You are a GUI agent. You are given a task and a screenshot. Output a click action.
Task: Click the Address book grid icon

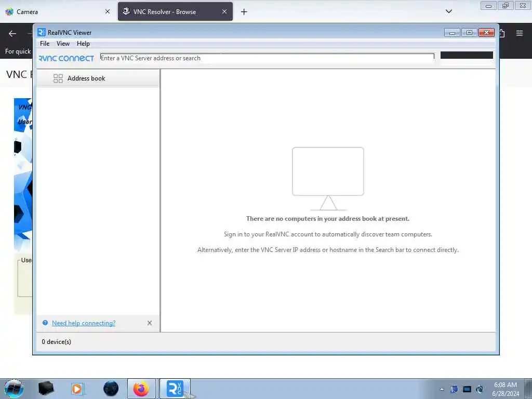pyautogui.click(x=58, y=78)
